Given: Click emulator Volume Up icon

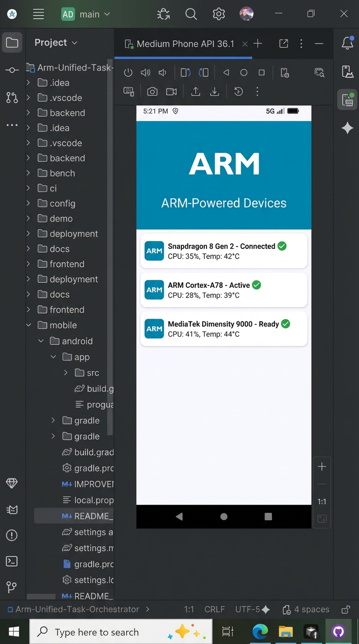Looking at the screenshot, I should point(145,73).
